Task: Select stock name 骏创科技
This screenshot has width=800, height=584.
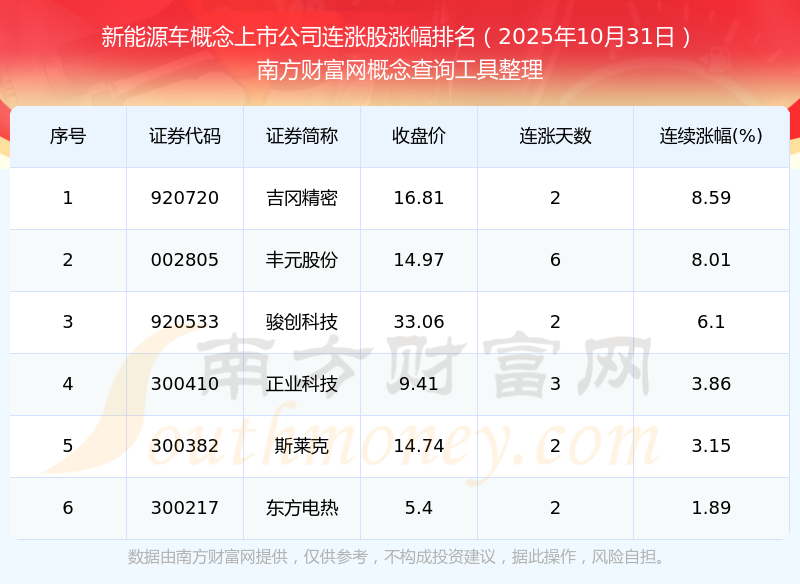Action: [302, 322]
